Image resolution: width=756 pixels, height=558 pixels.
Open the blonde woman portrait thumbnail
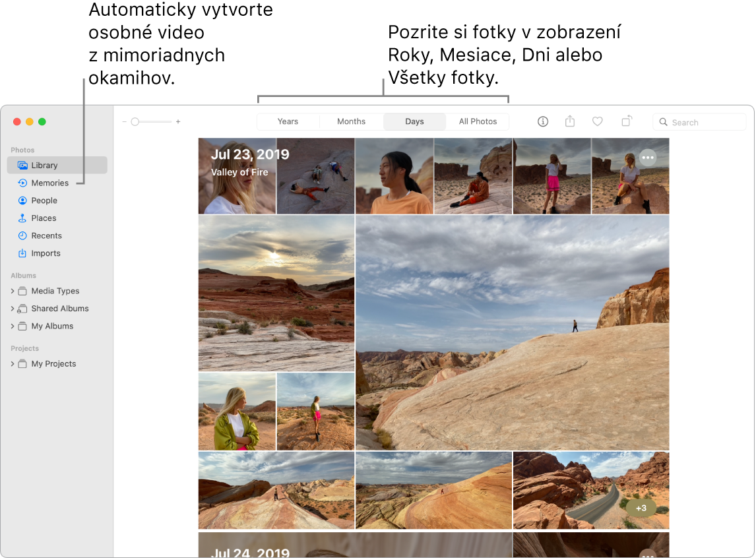tap(237, 176)
